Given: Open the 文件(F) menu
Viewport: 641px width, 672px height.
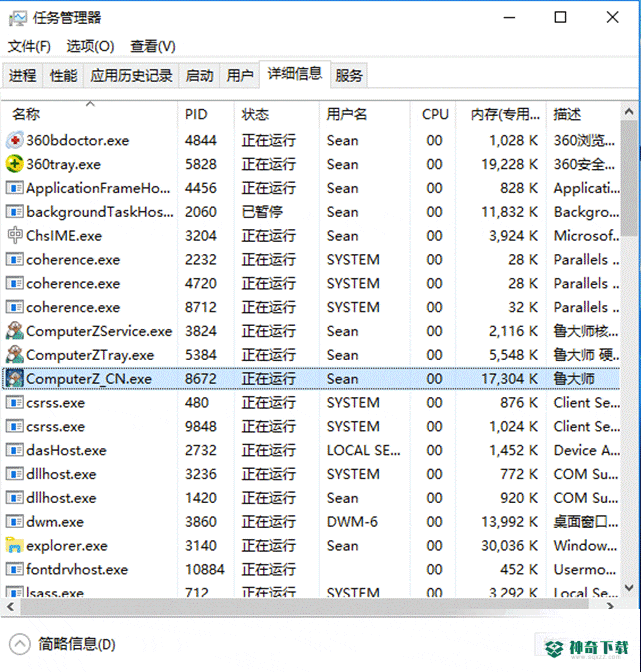Looking at the screenshot, I should click(x=29, y=46).
